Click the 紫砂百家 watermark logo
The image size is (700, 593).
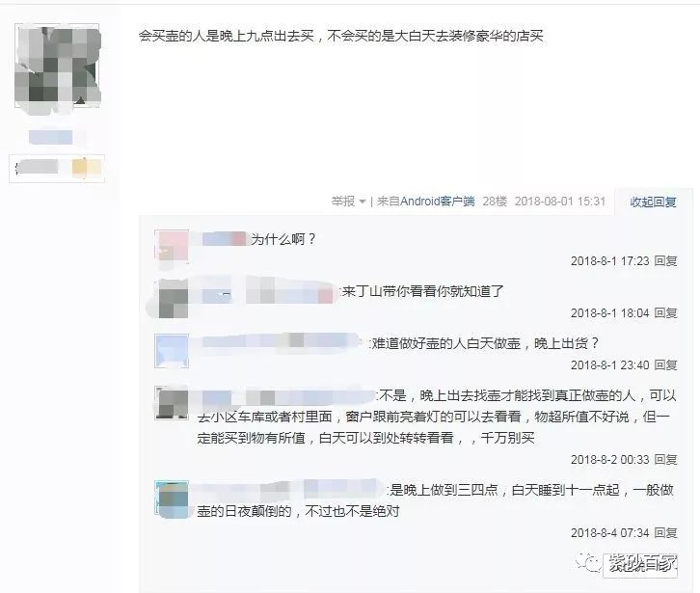coord(627,564)
